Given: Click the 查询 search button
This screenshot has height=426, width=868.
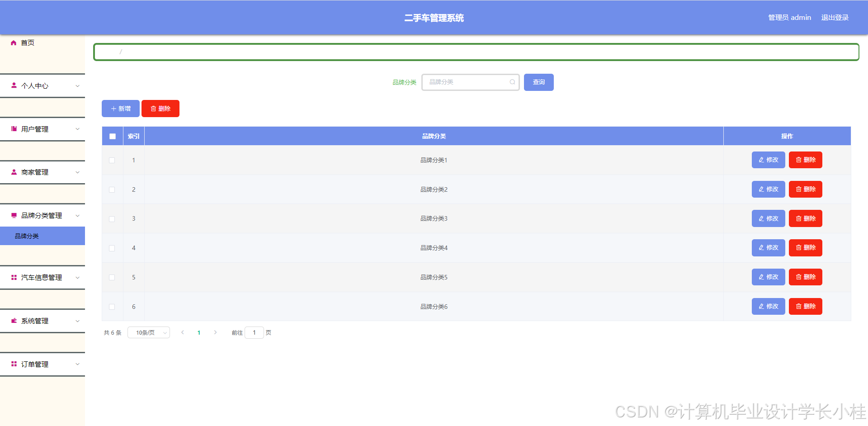Looking at the screenshot, I should (x=538, y=82).
